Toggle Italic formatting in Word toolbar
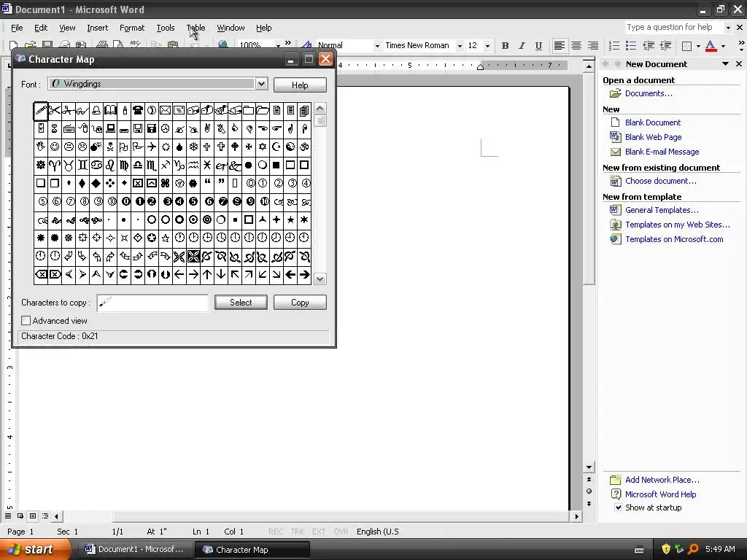The image size is (747, 560). point(522,46)
